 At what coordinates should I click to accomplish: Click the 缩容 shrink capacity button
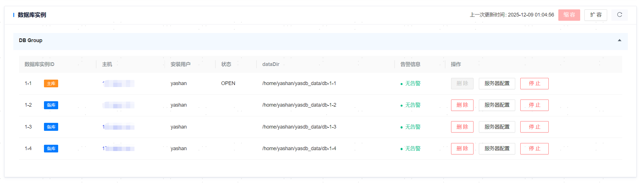click(x=569, y=15)
